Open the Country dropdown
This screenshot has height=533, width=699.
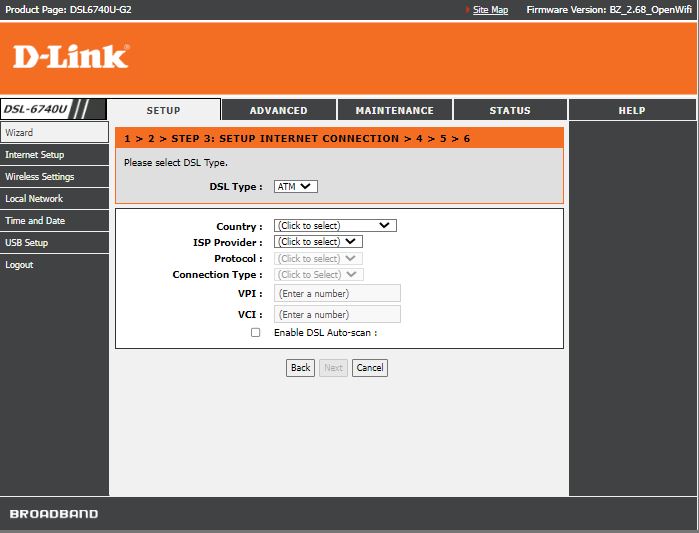[335, 226]
